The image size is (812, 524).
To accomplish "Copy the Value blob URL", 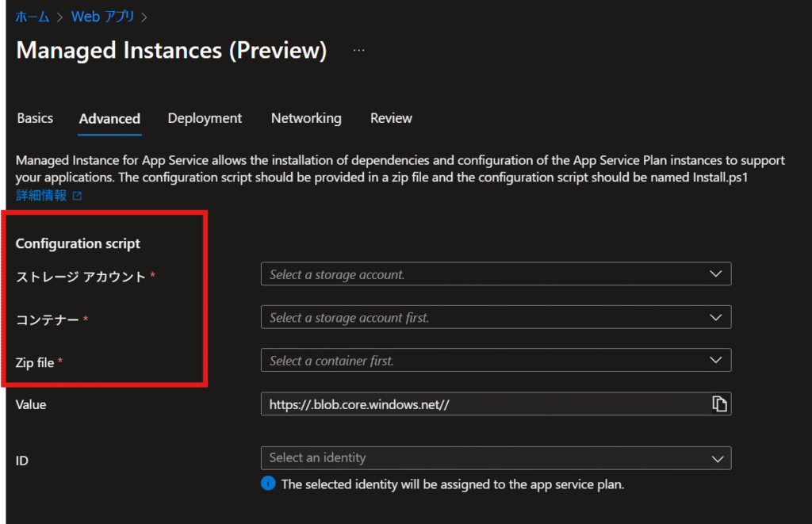I will [719, 404].
